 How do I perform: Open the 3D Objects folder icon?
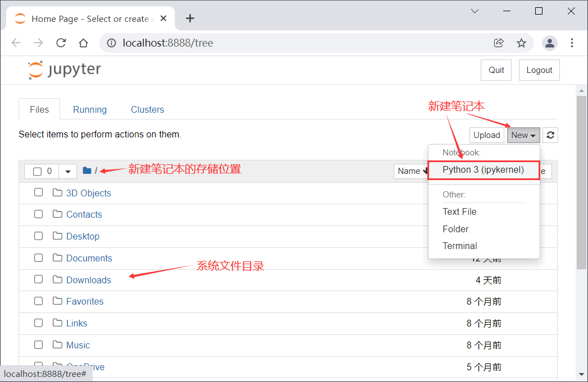57,192
